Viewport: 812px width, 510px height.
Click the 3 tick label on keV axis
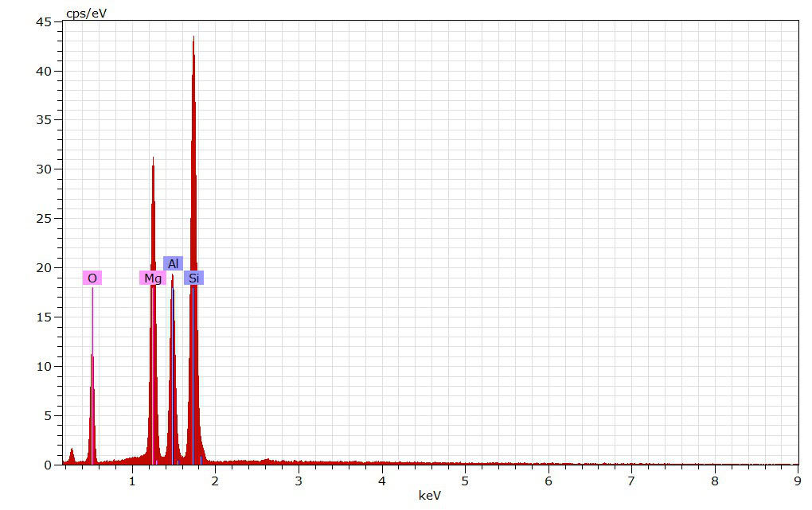click(299, 481)
